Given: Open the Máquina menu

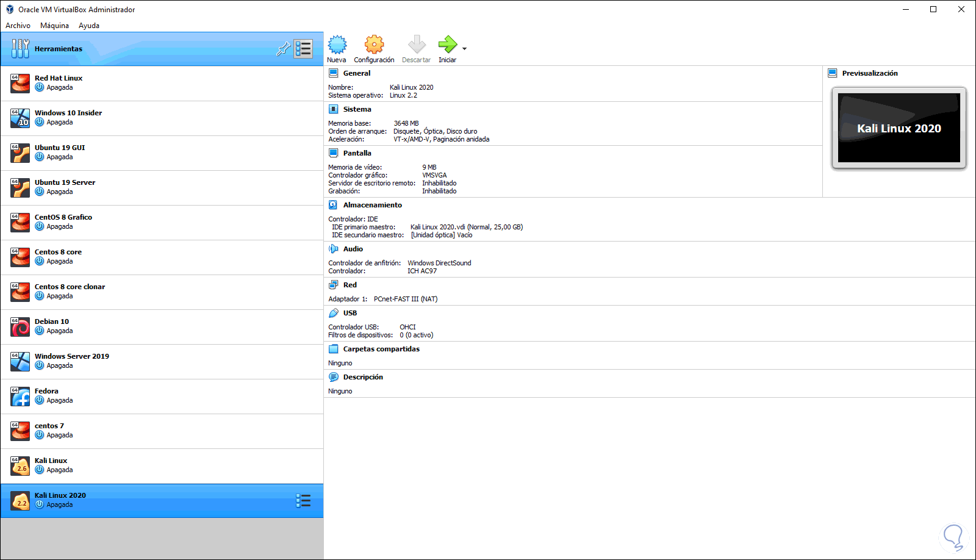Looking at the screenshot, I should coord(54,26).
